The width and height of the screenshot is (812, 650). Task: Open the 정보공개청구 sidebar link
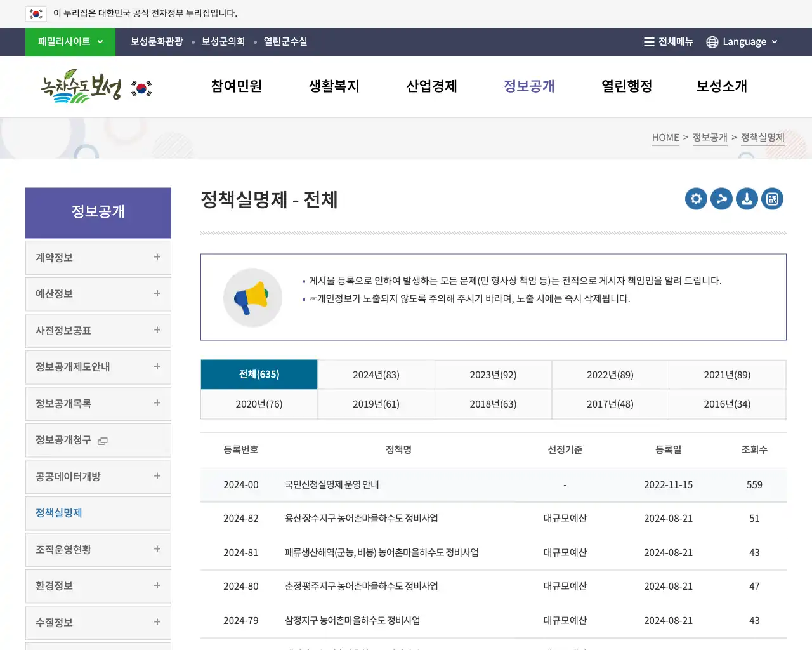pos(98,440)
